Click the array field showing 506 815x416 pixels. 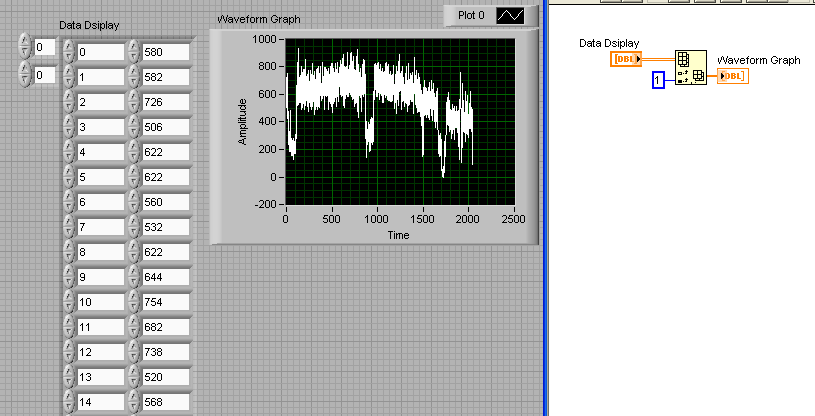point(166,127)
